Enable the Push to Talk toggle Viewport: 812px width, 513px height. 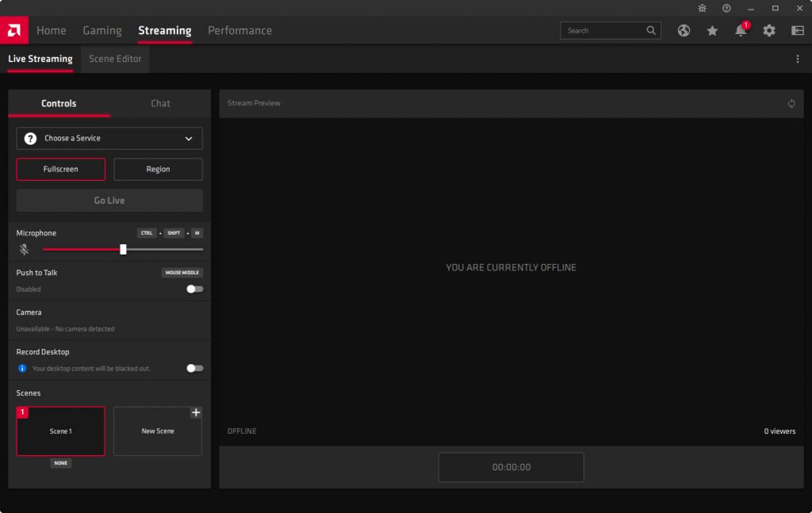(194, 289)
